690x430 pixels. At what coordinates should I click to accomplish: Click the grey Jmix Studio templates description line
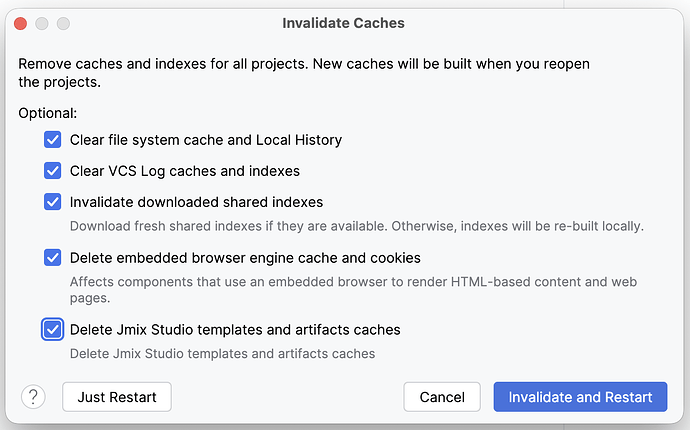pos(222,354)
